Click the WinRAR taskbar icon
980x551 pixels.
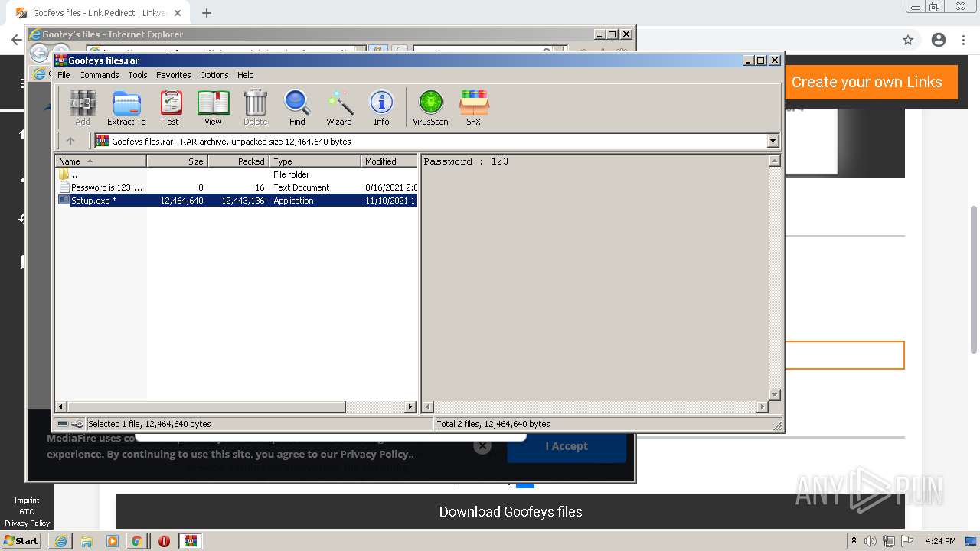pos(190,541)
